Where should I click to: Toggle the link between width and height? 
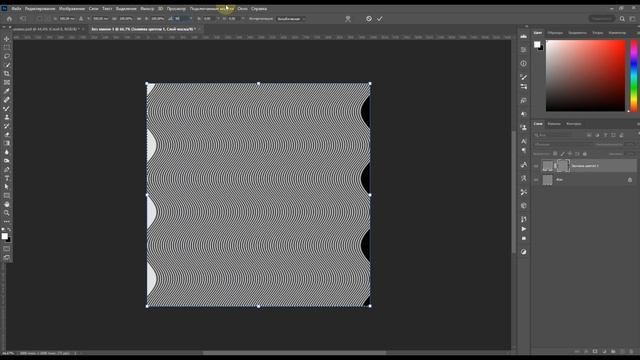pos(139,19)
